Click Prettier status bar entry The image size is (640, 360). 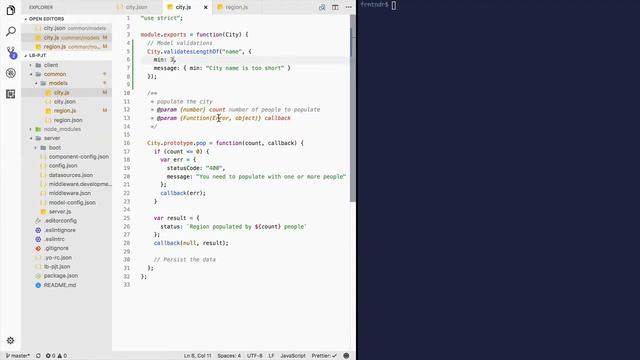click(324, 356)
